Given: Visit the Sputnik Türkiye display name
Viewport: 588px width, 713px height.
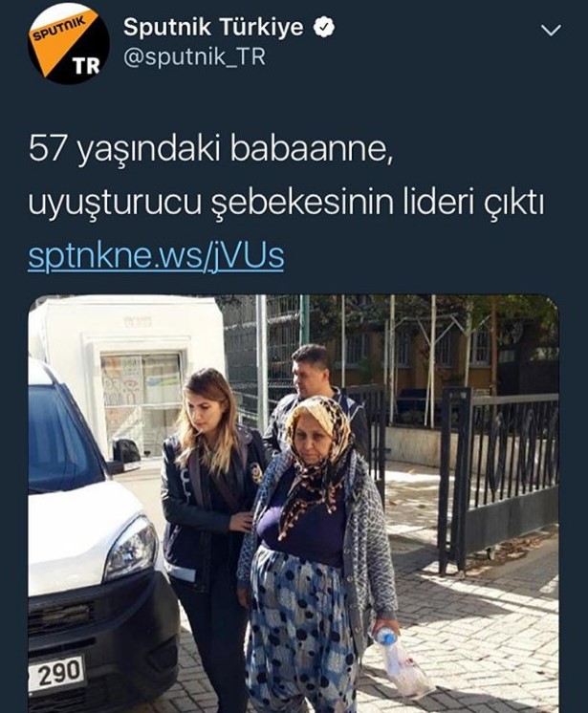Looking at the screenshot, I should (213, 27).
